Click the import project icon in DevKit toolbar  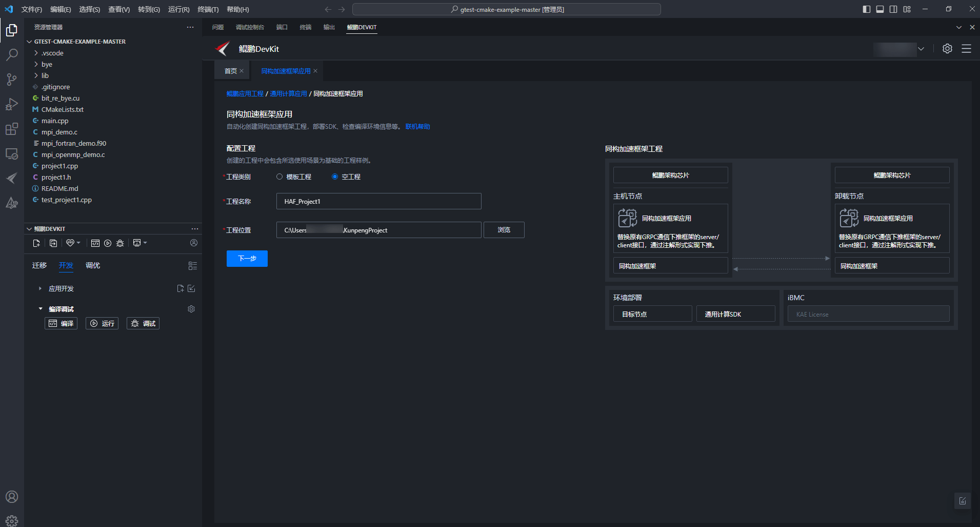[x=53, y=243]
